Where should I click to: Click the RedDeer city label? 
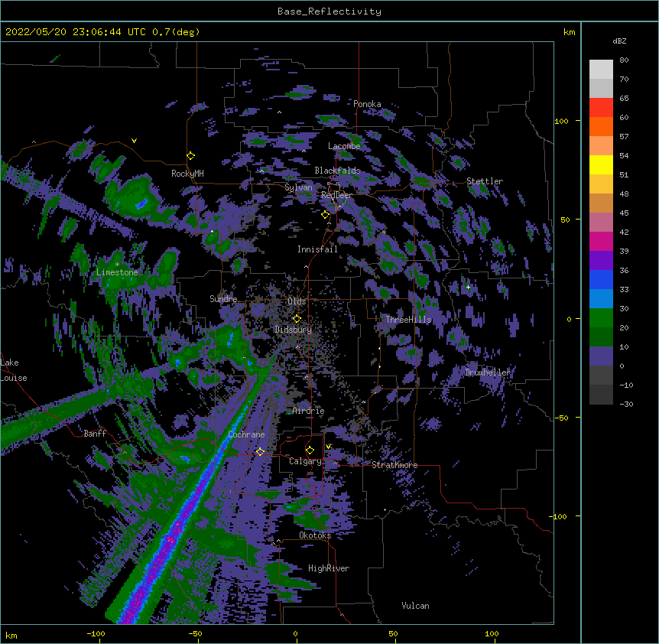pos(336,195)
